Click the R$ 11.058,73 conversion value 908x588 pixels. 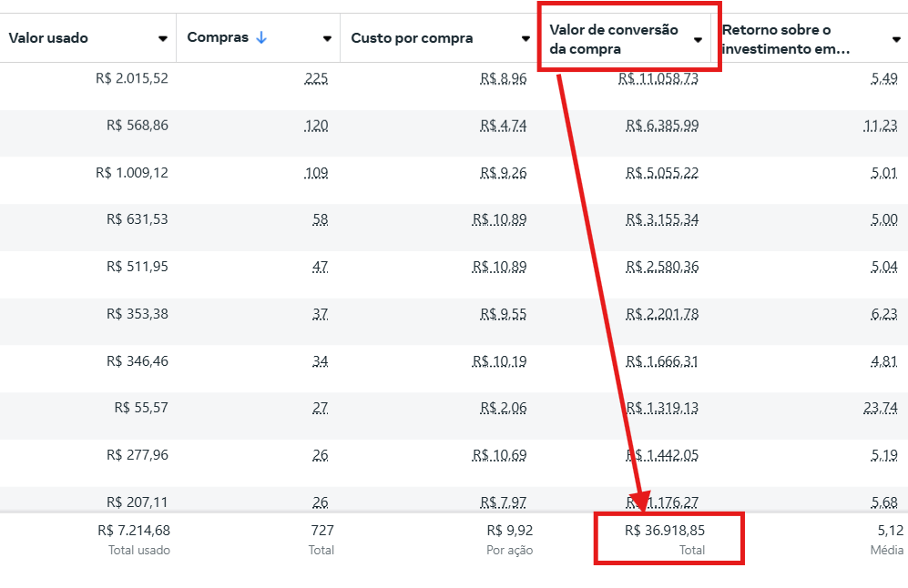point(658,78)
